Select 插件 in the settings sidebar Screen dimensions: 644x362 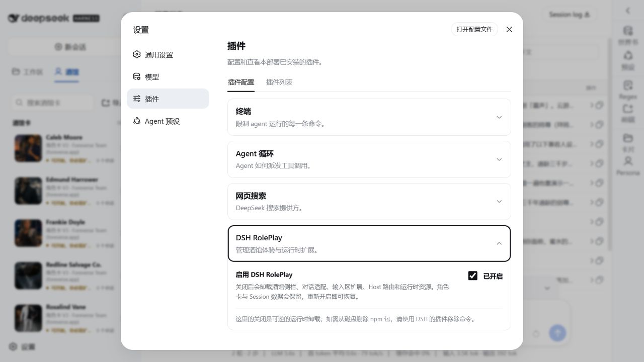pyautogui.click(x=168, y=99)
